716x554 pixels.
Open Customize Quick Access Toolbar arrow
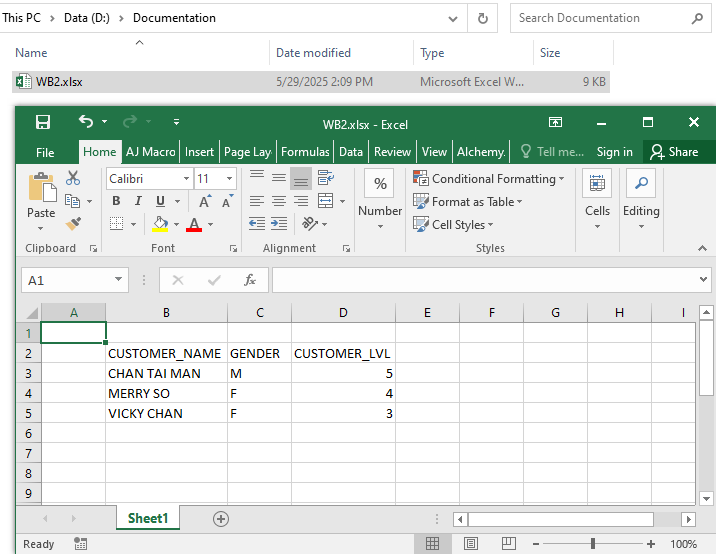tap(176, 122)
